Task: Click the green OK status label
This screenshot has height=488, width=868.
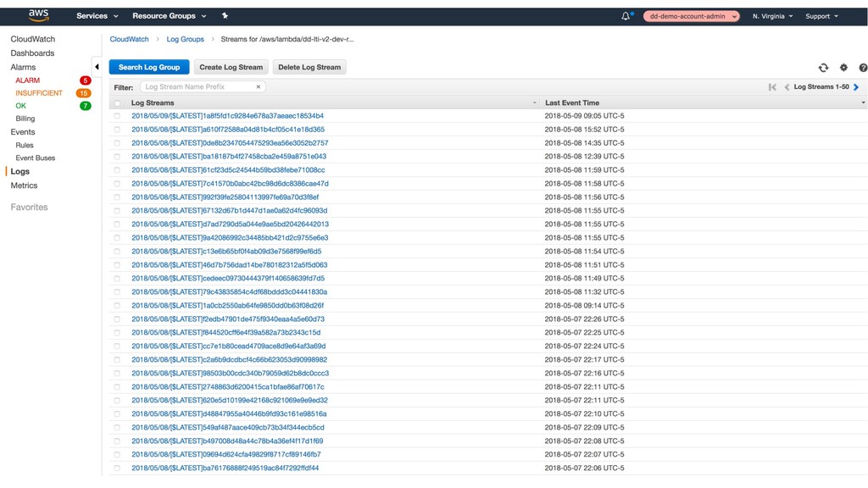Action: tap(20, 106)
